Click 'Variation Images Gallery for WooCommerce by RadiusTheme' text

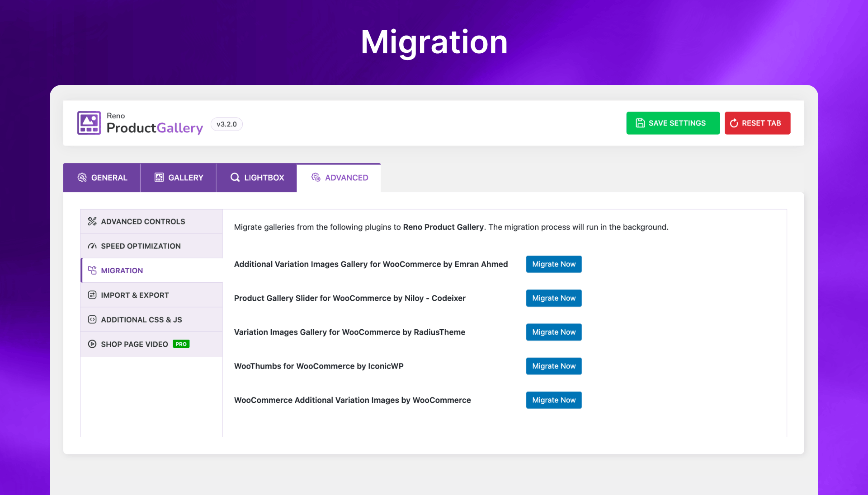(349, 332)
